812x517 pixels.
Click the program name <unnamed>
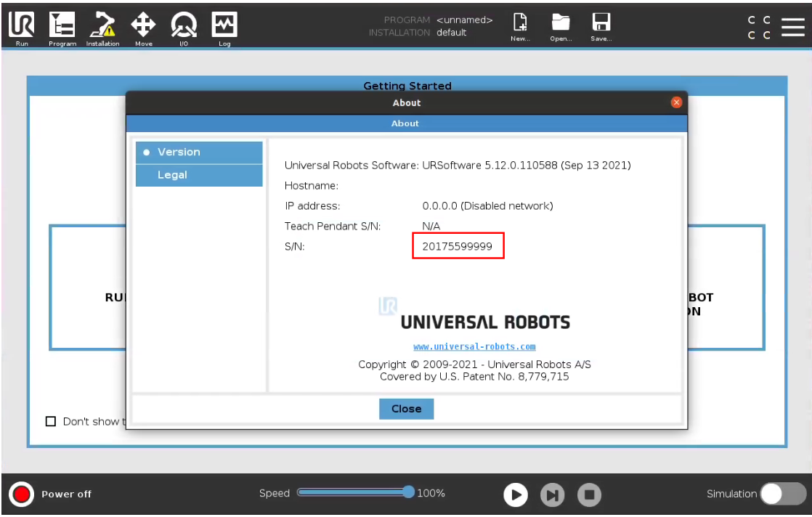pyautogui.click(x=465, y=20)
